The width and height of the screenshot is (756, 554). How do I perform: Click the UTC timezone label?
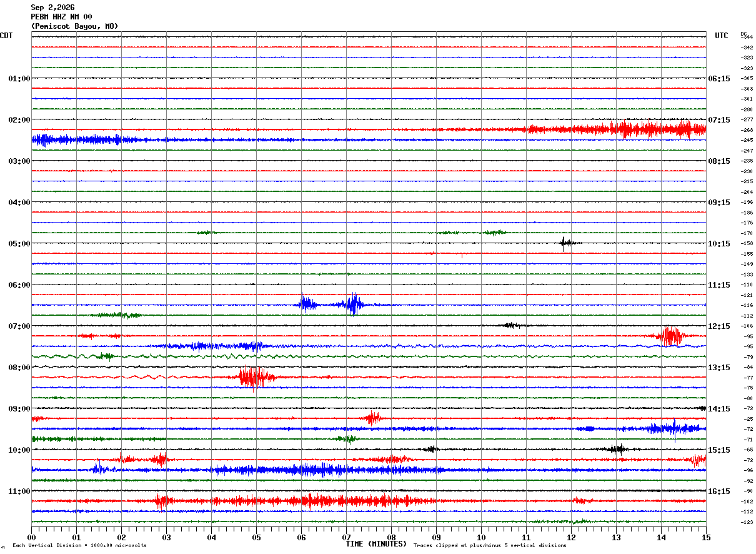click(x=722, y=36)
